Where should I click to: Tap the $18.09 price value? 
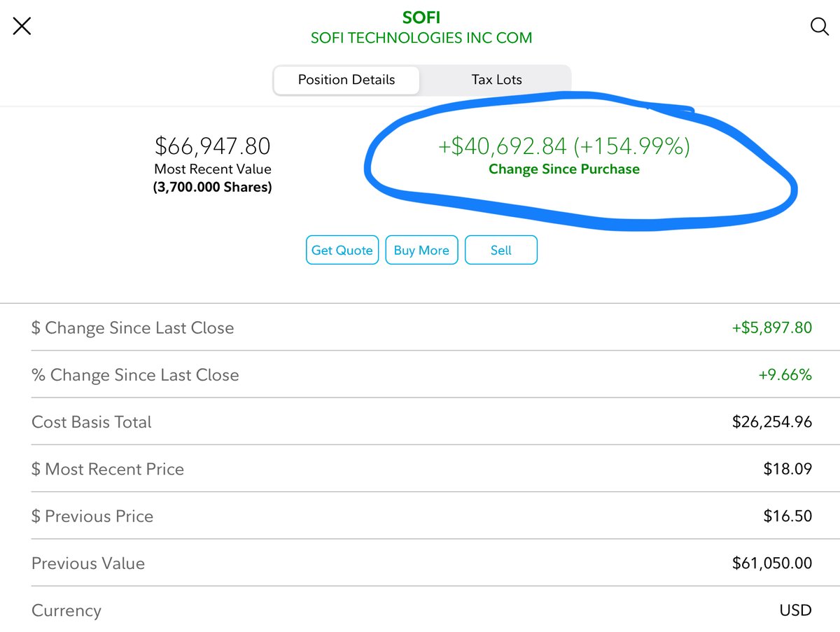tap(788, 469)
